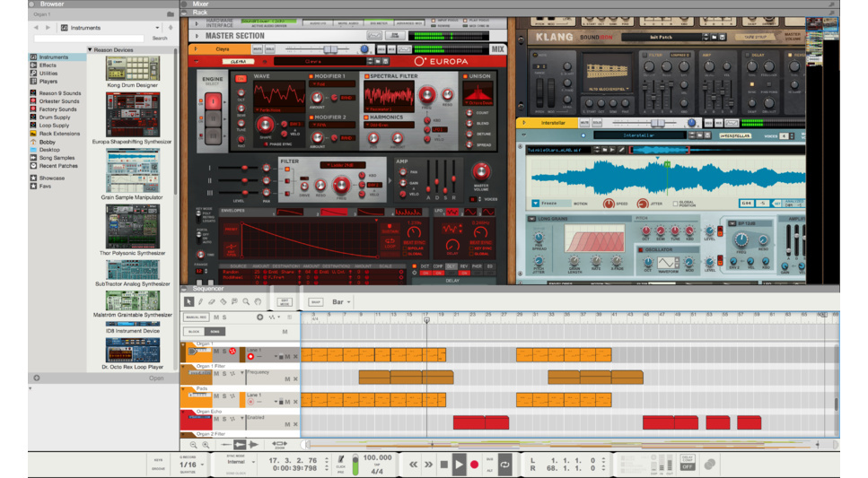
Task: Open the Effects category in Browser
Action: (x=48, y=65)
